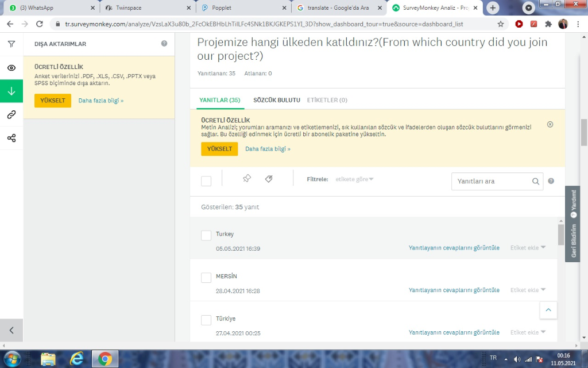Screen dimensions: 588x368
Task: Open the link chain sidebar icon
Action: pyautogui.click(x=11, y=114)
